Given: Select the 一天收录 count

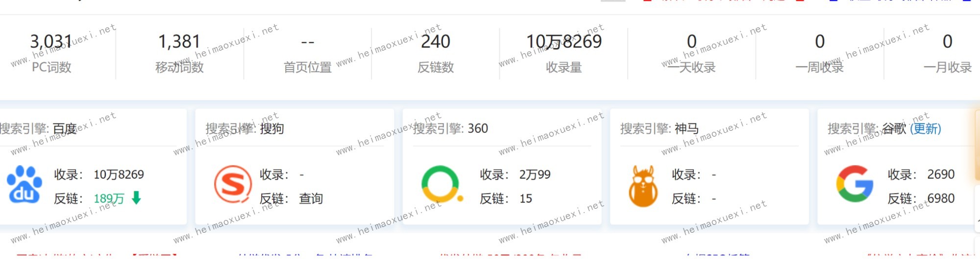Looking at the screenshot, I should click(x=691, y=42).
